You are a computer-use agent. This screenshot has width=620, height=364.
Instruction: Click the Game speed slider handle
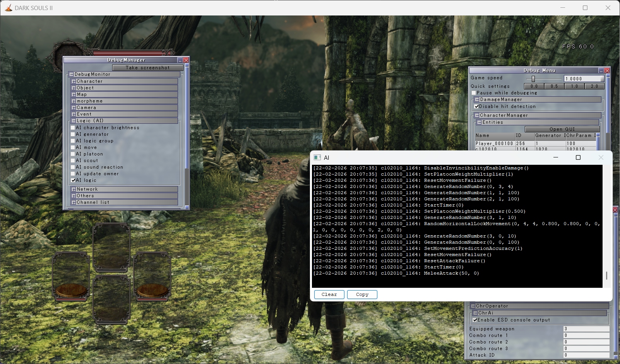(533, 79)
